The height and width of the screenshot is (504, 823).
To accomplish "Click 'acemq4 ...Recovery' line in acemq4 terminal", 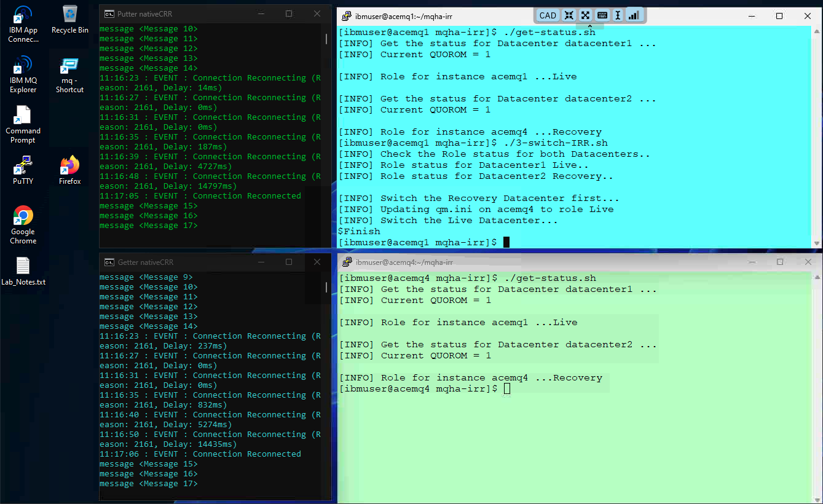I will click(x=470, y=377).
